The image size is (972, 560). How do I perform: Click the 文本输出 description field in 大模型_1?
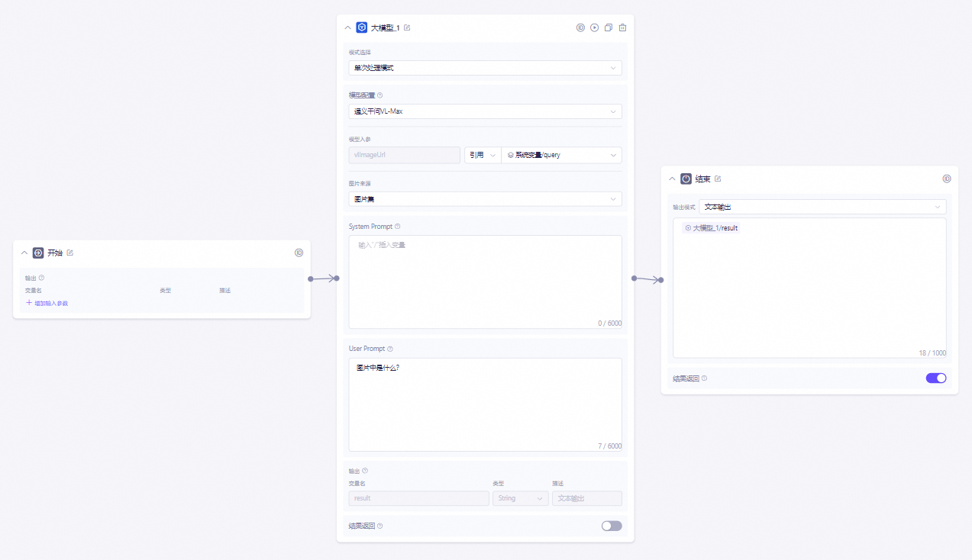tap(586, 498)
